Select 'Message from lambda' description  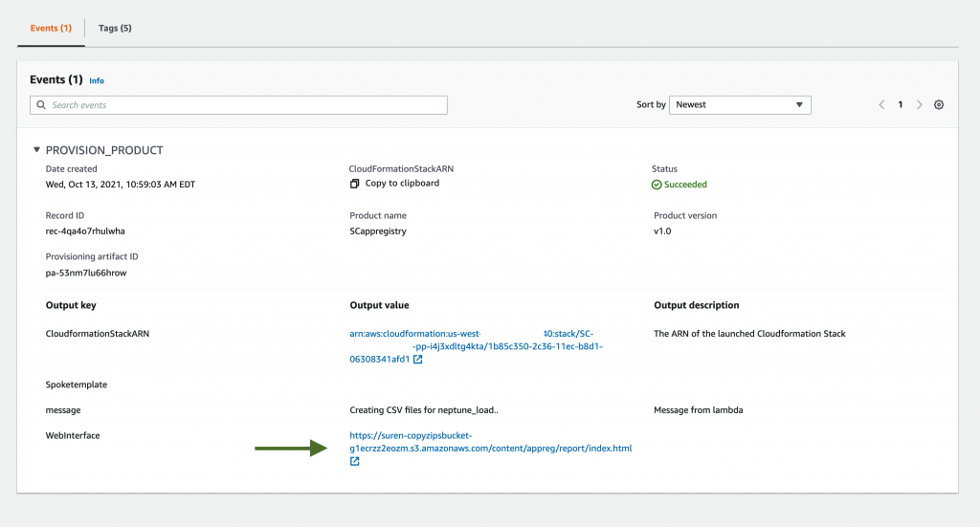(x=698, y=410)
